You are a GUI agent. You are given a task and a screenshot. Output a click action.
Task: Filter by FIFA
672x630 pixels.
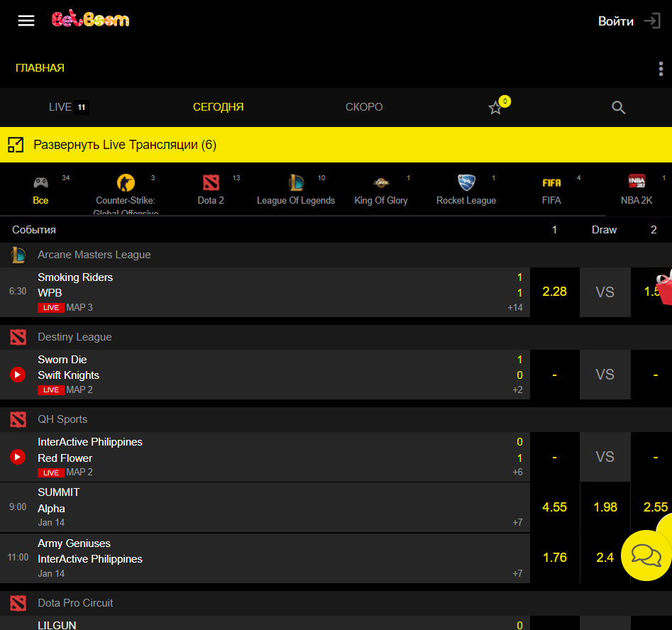point(551,190)
